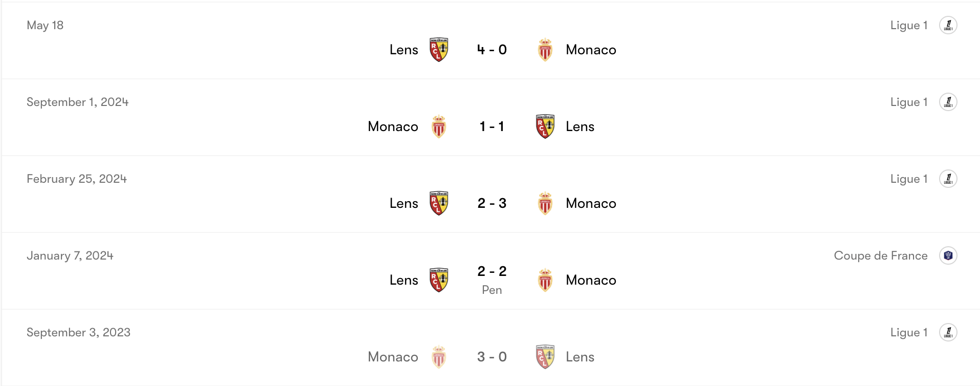Click the Ligue 1 icon next to September 1, 2024
The image size is (980, 386).
pos(949,101)
